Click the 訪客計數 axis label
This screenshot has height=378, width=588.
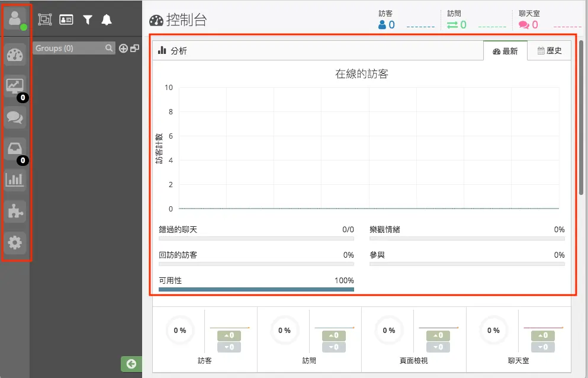[x=159, y=148]
